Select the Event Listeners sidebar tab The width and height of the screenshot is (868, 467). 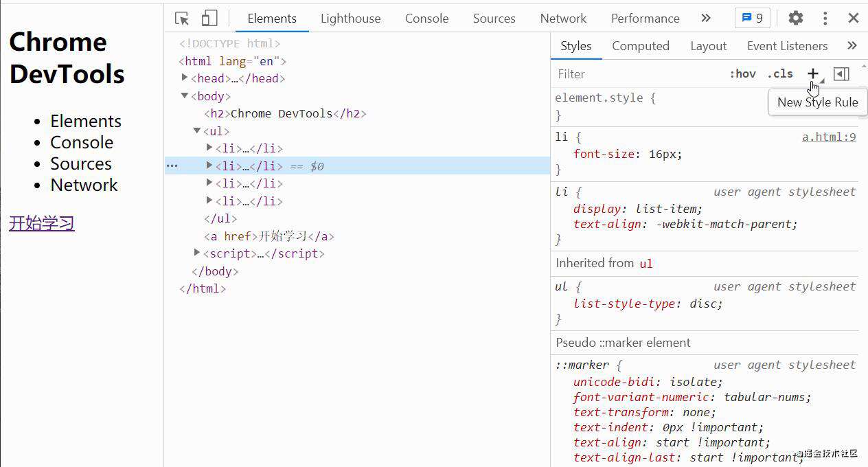coord(787,46)
